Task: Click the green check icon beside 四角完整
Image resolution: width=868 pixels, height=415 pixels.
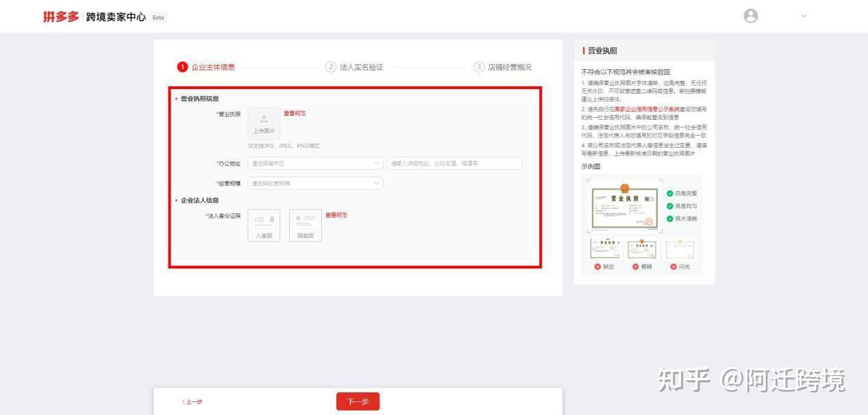Action: click(670, 193)
